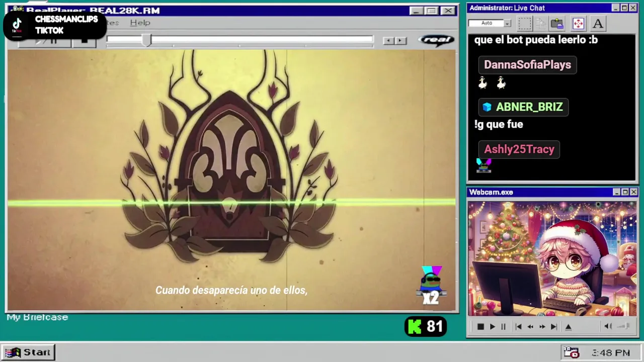Rewind in Webcam.exe controls

coord(530,327)
